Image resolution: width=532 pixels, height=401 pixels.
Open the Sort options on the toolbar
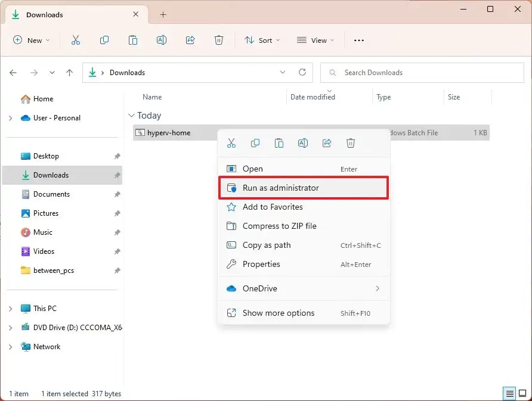[262, 40]
